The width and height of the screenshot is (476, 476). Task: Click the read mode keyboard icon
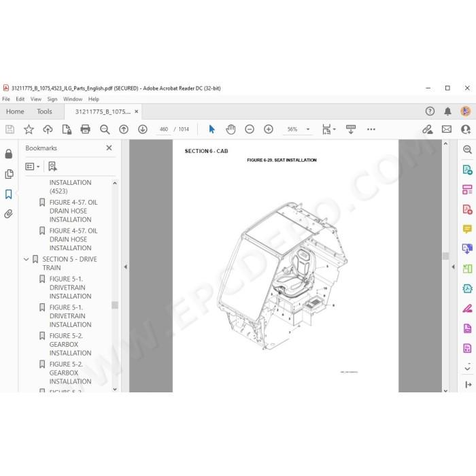pyautogui.click(x=351, y=129)
